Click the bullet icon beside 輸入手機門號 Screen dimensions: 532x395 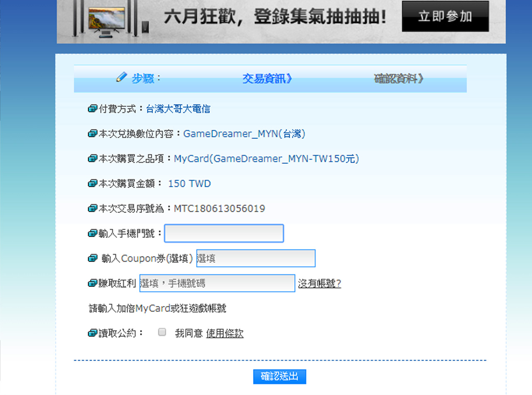click(x=92, y=234)
